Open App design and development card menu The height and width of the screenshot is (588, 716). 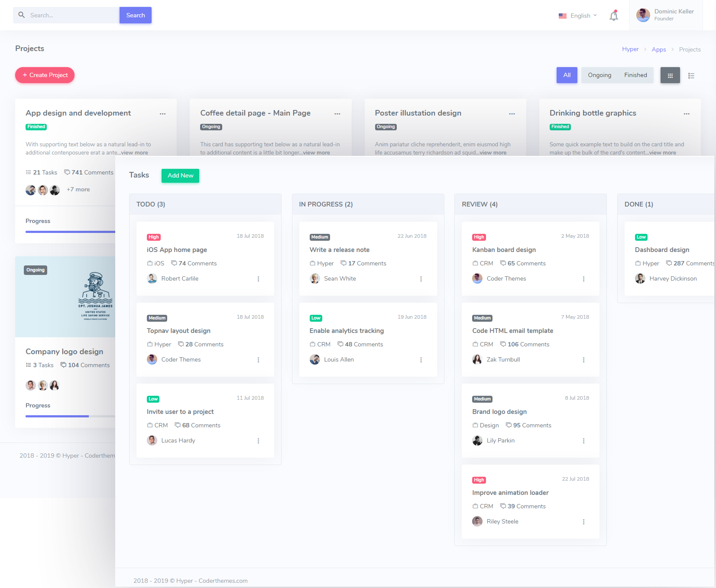click(x=163, y=113)
